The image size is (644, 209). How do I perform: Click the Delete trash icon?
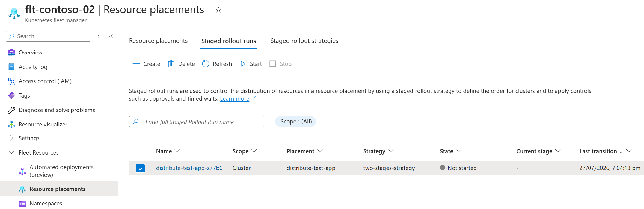tap(171, 64)
